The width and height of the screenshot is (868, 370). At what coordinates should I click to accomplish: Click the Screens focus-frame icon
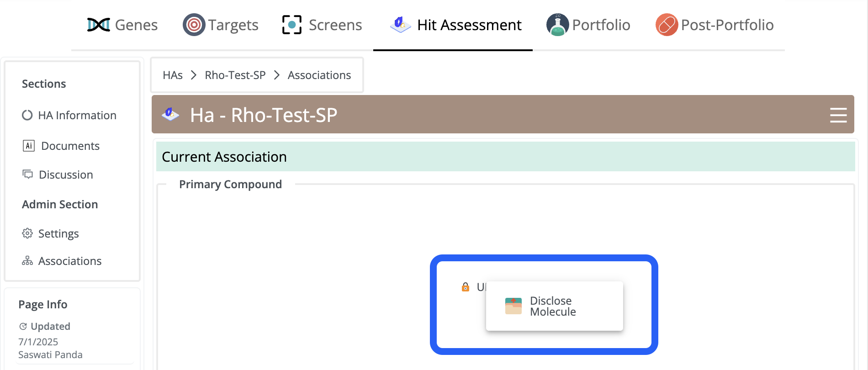292,25
